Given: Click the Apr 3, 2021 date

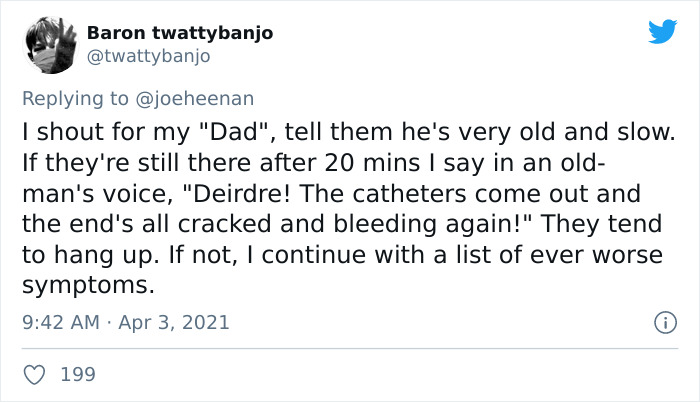Looking at the screenshot, I should point(176,322).
